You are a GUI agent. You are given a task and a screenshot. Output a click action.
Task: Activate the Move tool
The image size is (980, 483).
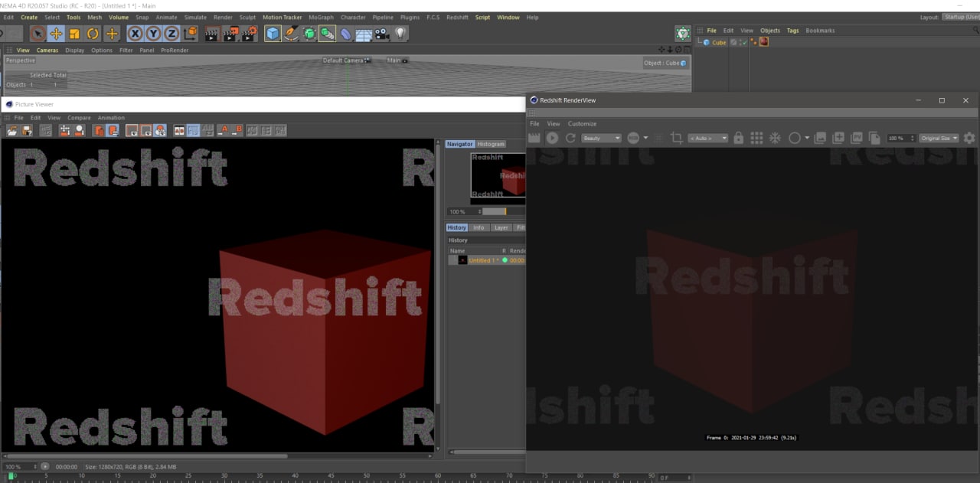56,34
